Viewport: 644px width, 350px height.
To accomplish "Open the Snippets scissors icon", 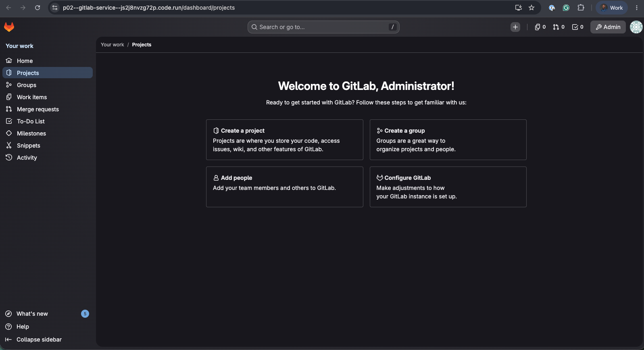I will (9, 145).
